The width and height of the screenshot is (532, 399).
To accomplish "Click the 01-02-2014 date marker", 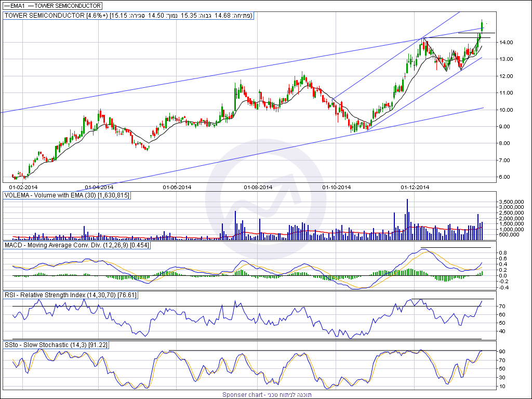I will point(23,187).
